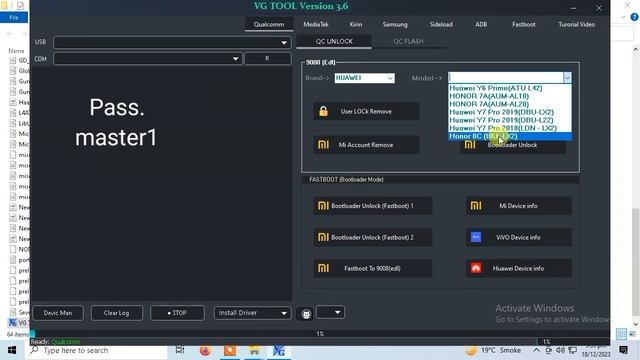The height and width of the screenshot is (360, 640).
Task: Collapse the Model dropdown arrow
Action: [x=567, y=78]
